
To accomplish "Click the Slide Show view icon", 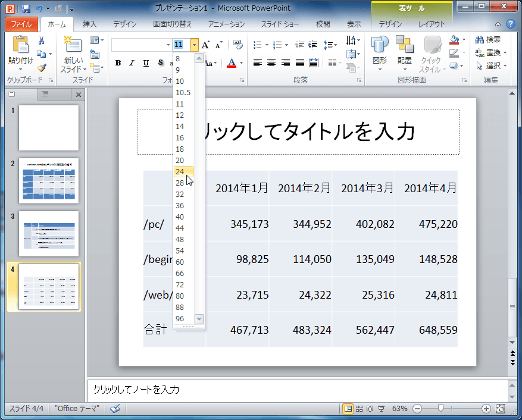I will (x=381, y=409).
